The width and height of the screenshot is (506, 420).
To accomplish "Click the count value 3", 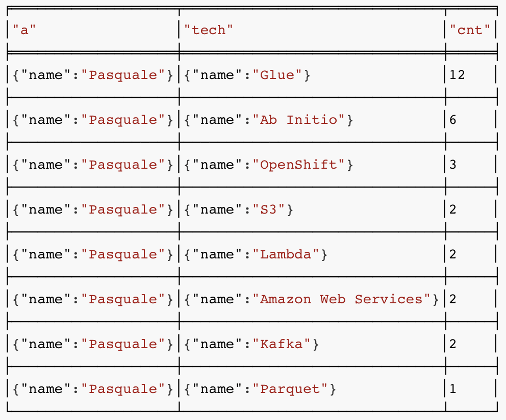I will (453, 165).
